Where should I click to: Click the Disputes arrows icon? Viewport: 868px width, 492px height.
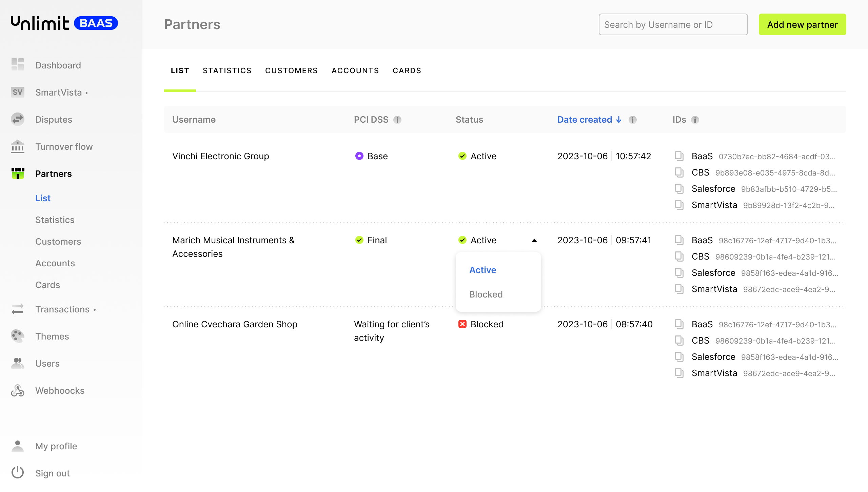pos(18,119)
